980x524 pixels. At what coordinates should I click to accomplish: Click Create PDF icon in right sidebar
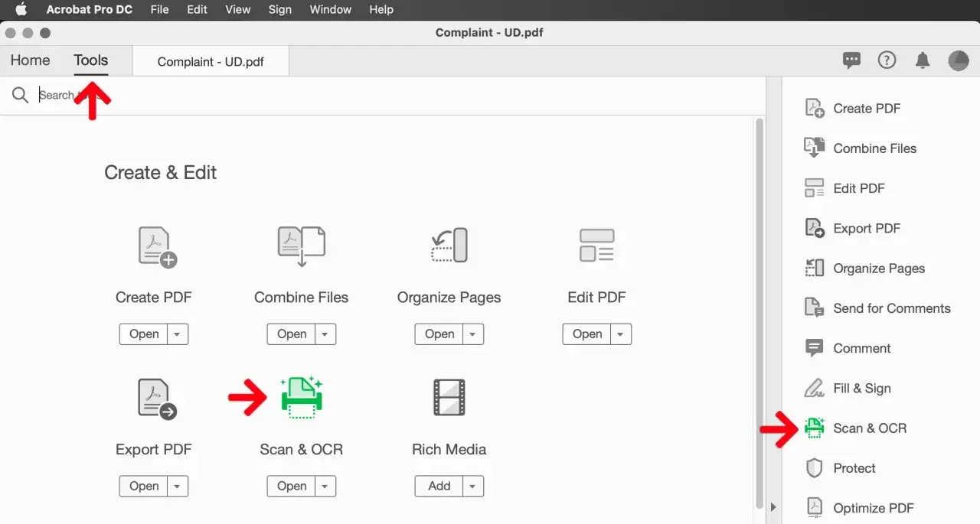coord(815,108)
